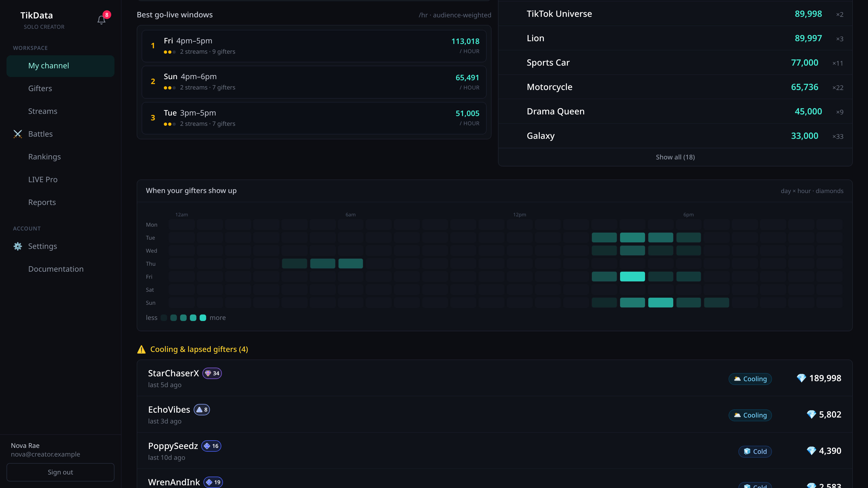Click the lightest 'more' legend swatch

tap(203, 317)
